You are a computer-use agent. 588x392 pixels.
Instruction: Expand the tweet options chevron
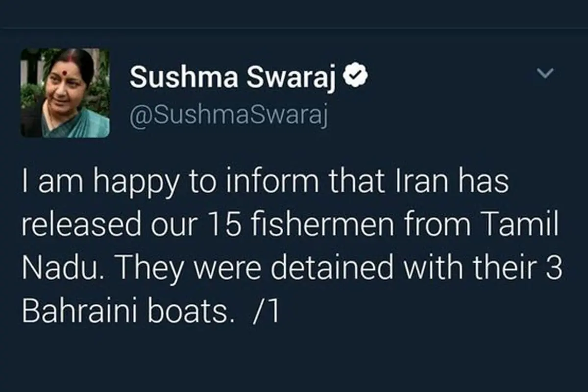pyautogui.click(x=545, y=74)
